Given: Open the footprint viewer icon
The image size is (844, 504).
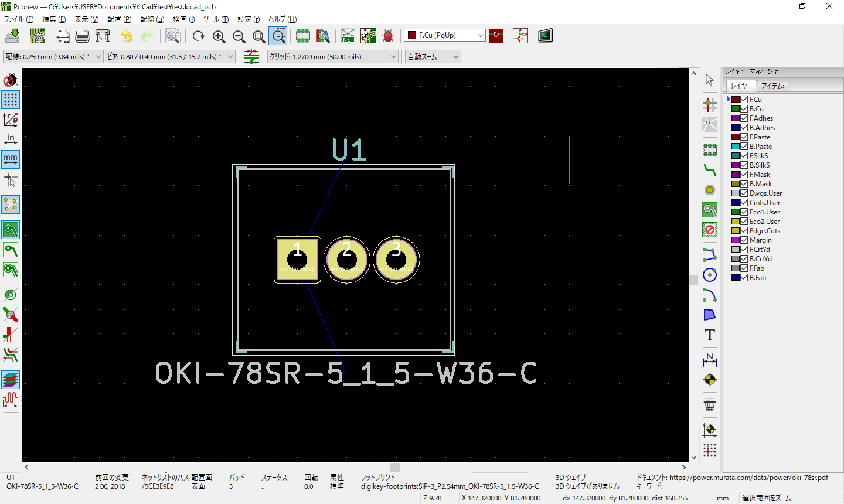Looking at the screenshot, I should [323, 36].
